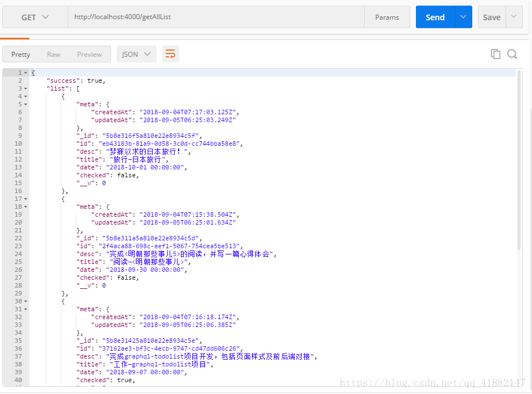The width and height of the screenshot is (532, 394).
Task: Click desc value 完成graphql-todolist项目开发
Action: tap(210, 356)
